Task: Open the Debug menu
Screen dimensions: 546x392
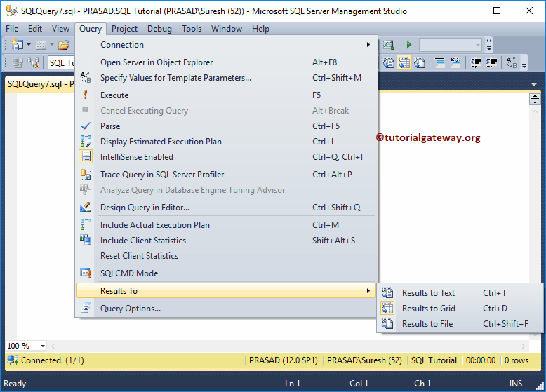Action: (159, 29)
